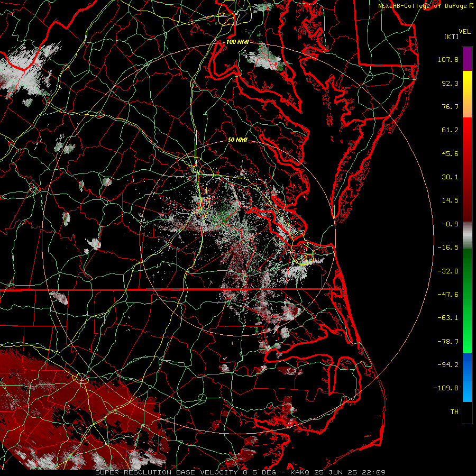Click the blue segment of the color bar
Screen dimensions: 476x476
pyautogui.click(x=467, y=377)
